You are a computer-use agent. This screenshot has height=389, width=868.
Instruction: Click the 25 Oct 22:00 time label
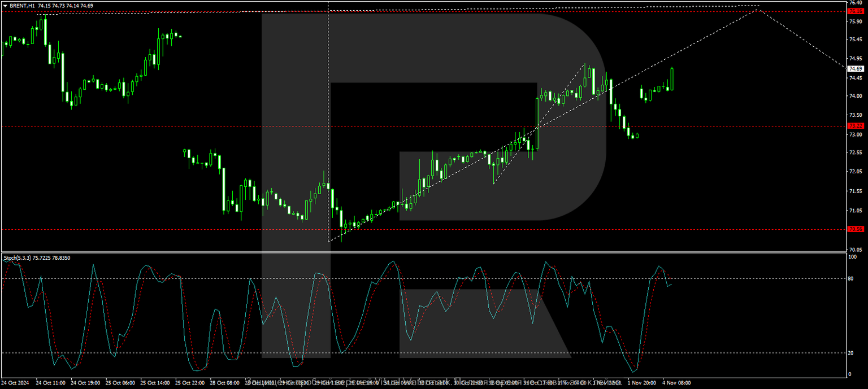click(190, 383)
